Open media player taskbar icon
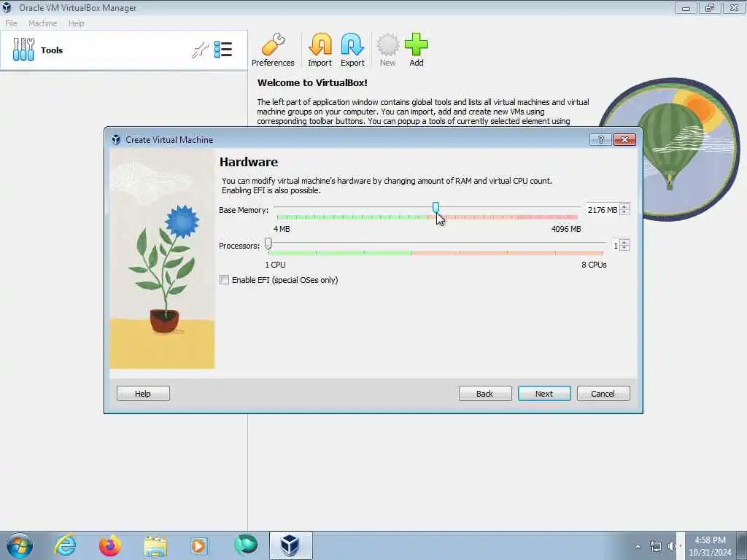Screen dimensions: 747x560 [198, 545]
